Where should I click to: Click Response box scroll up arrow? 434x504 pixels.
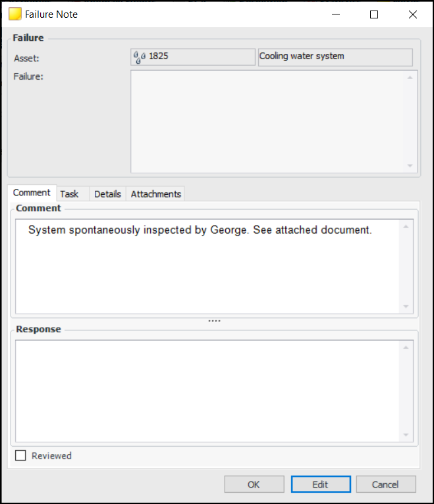406,347
